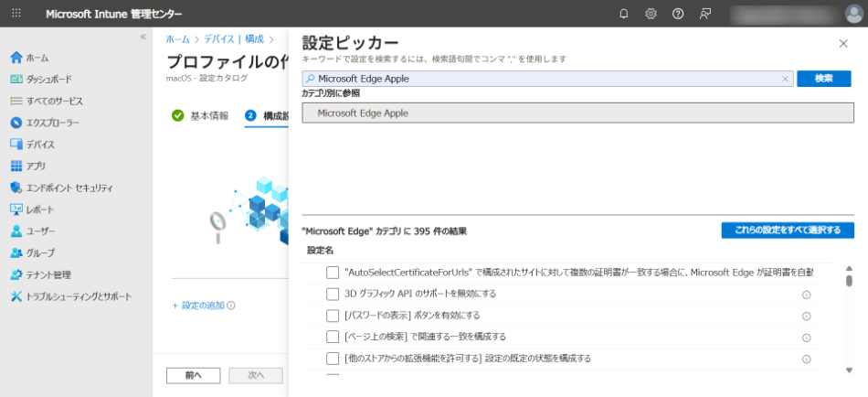Viewport: 868px width, 397px height.
Task: Select the Microsoft Edge Apple category
Action: 577,113
